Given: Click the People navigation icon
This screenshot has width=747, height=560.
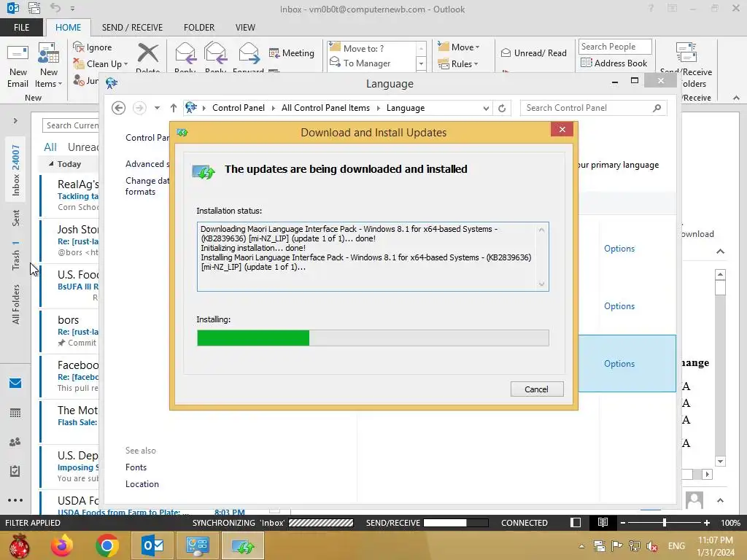Looking at the screenshot, I should (15, 442).
